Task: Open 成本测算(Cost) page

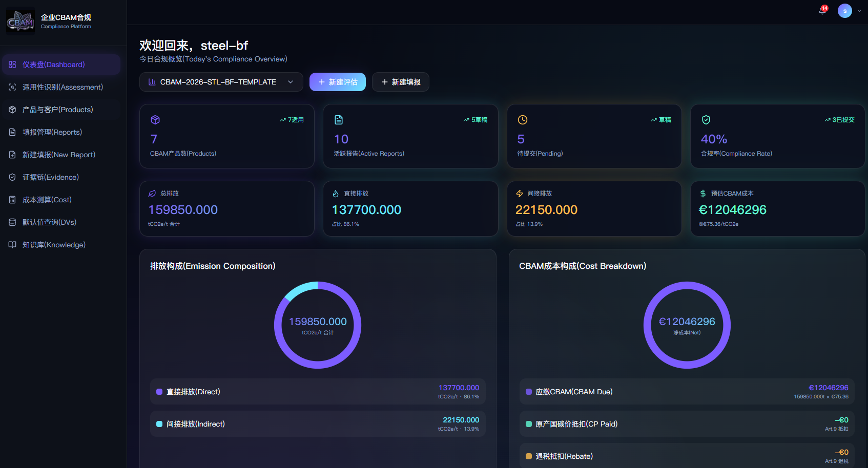Action: pos(61,200)
